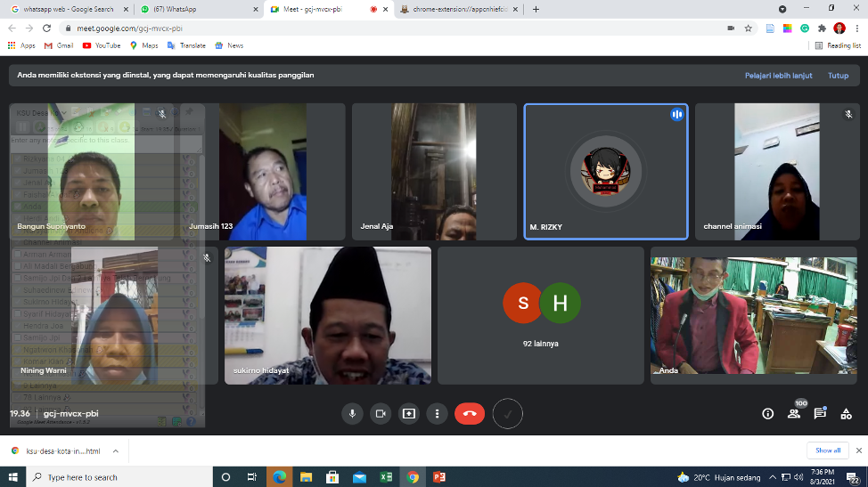Screen dimensions: 868x487
Task: Click the Task View taskbar icon
Action: (x=252, y=477)
